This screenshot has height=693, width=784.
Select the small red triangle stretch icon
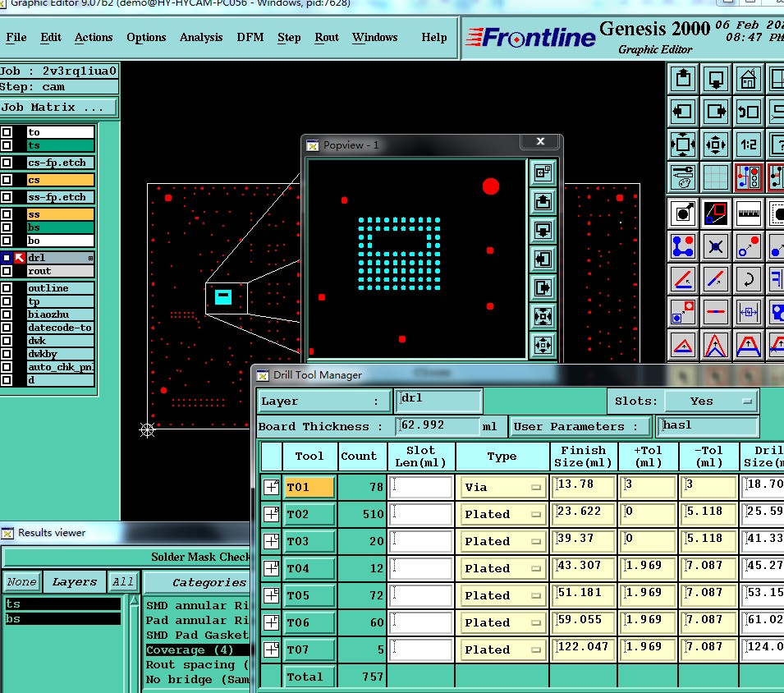(683, 346)
